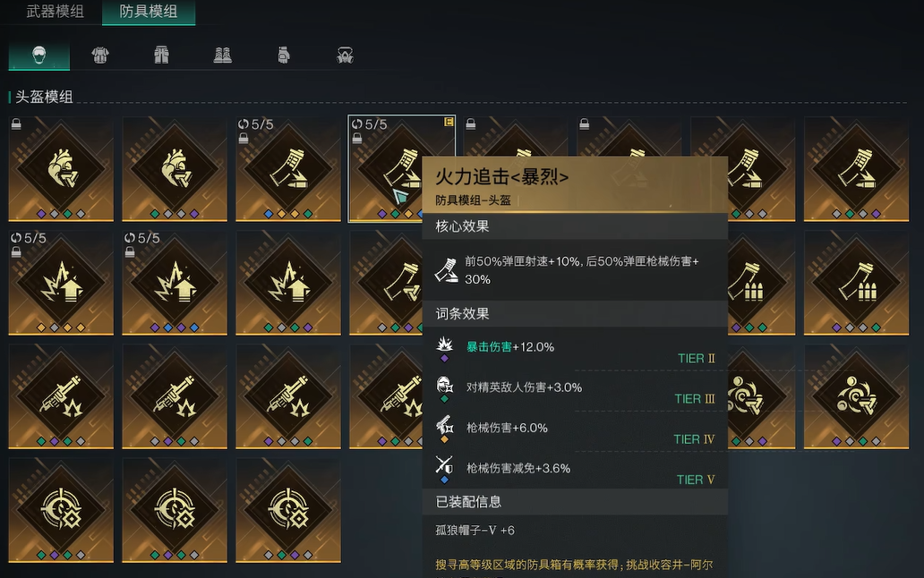Toggle lock icon on first heart module

[x=16, y=123]
